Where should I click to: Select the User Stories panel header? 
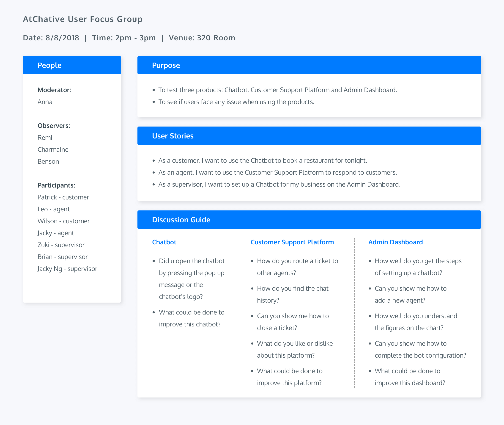tap(309, 136)
